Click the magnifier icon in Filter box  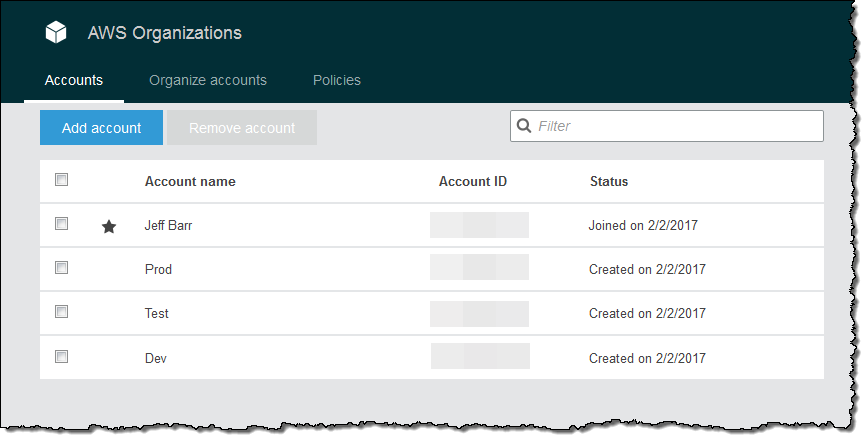[x=525, y=126]
